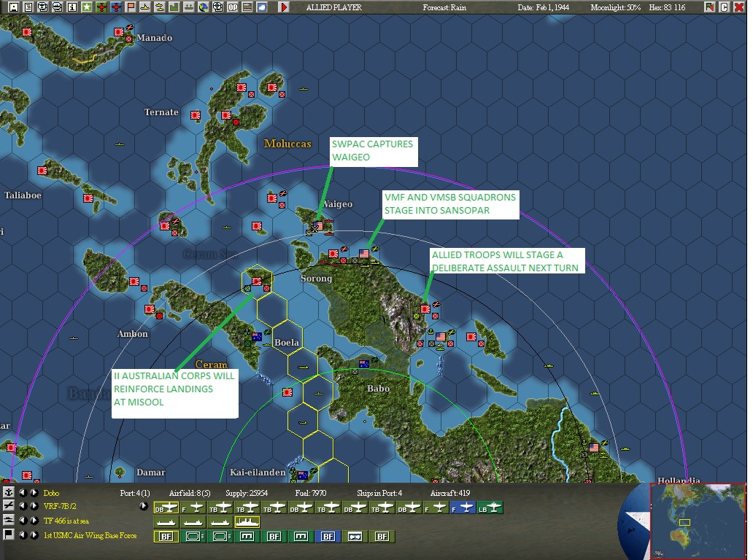Click the crosshair target toolbar icon

(218, 7)
